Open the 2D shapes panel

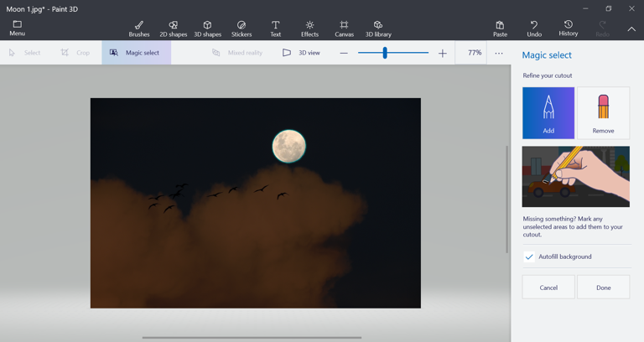173,28
